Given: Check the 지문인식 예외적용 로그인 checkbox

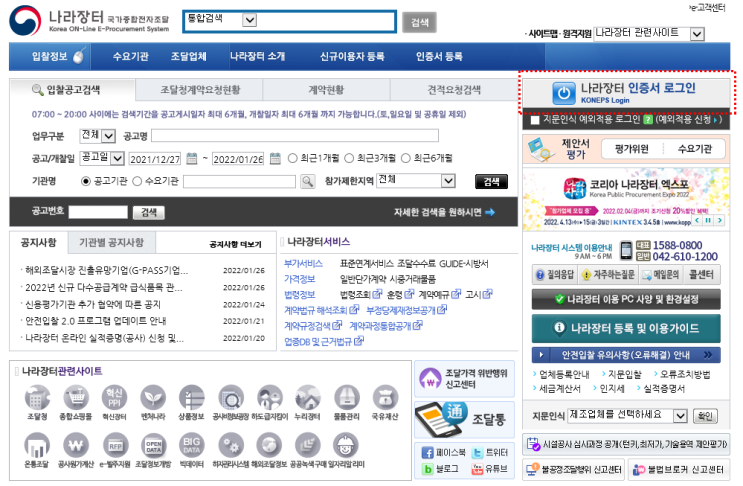Looking at the screenshot, I should (535, 120).
